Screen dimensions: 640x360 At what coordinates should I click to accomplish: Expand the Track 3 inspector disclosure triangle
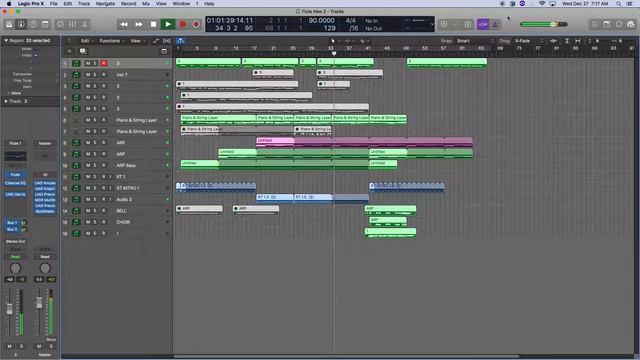coord(6,101)
